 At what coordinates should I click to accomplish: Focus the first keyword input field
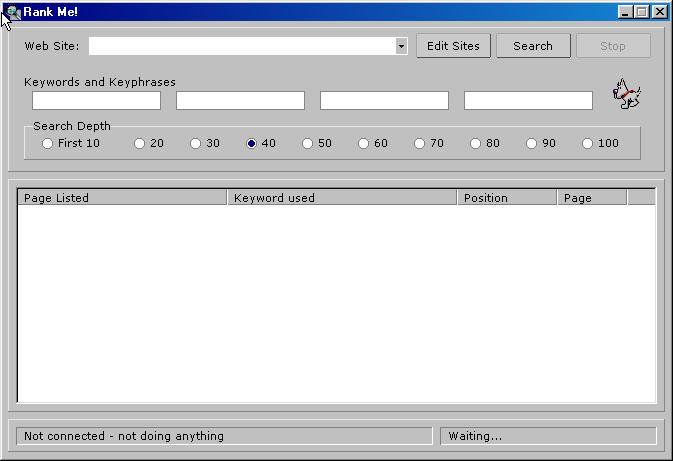[96, 101]
